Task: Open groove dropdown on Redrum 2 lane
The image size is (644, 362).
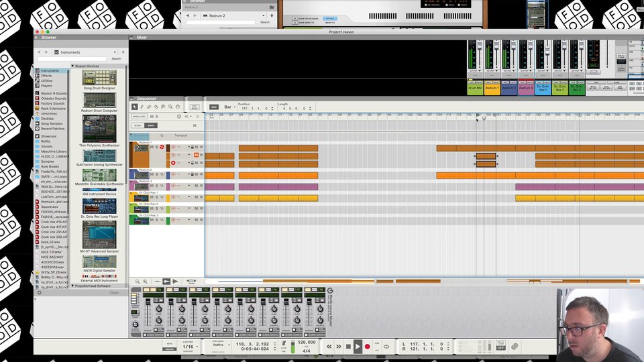Action: (189, 174)
